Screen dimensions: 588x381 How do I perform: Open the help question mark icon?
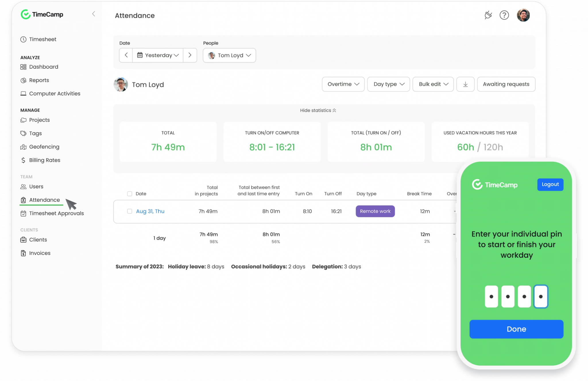click(504, 15)
